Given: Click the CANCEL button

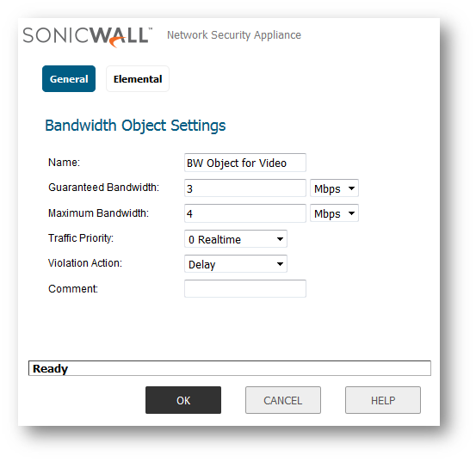Looking at the screenshot, I should 283,400.
